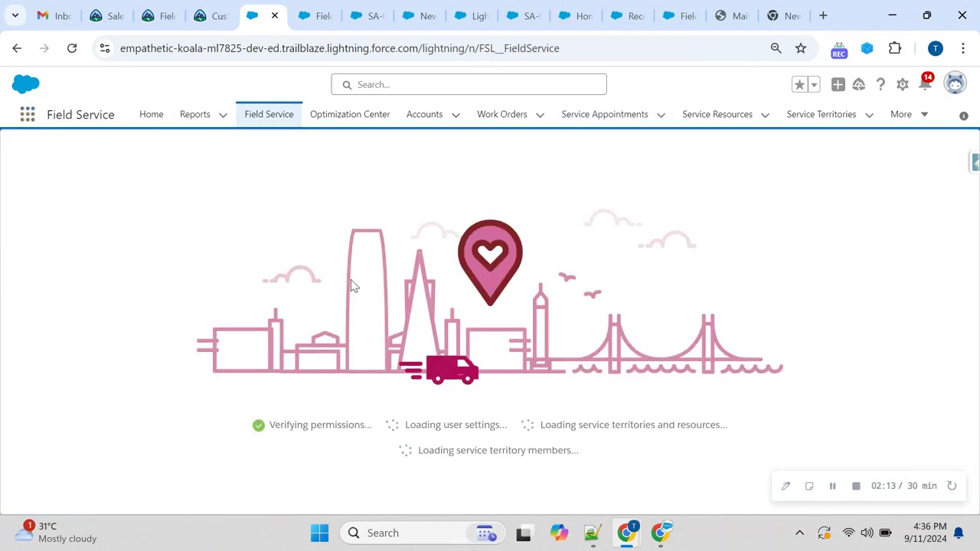Open the Chrome three-dot menu
Image resolution: width=980 pixels, height=551 pixels.
coord(962,48)
